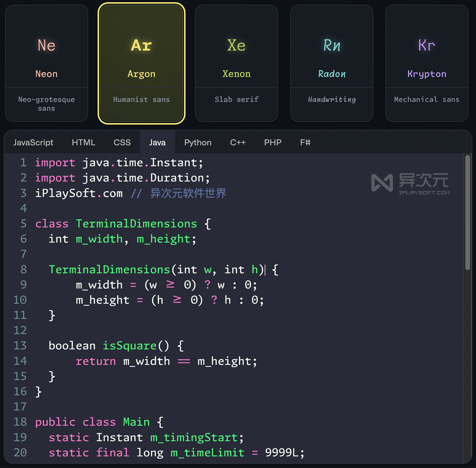Switch to the JavaScript tab

coord(33,142)
